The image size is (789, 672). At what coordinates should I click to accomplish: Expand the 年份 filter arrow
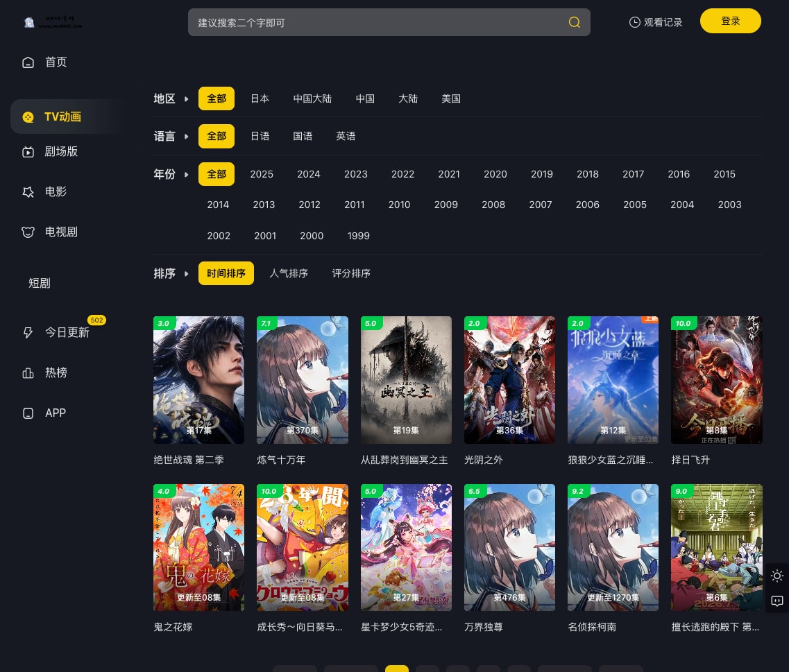(186, 175)
